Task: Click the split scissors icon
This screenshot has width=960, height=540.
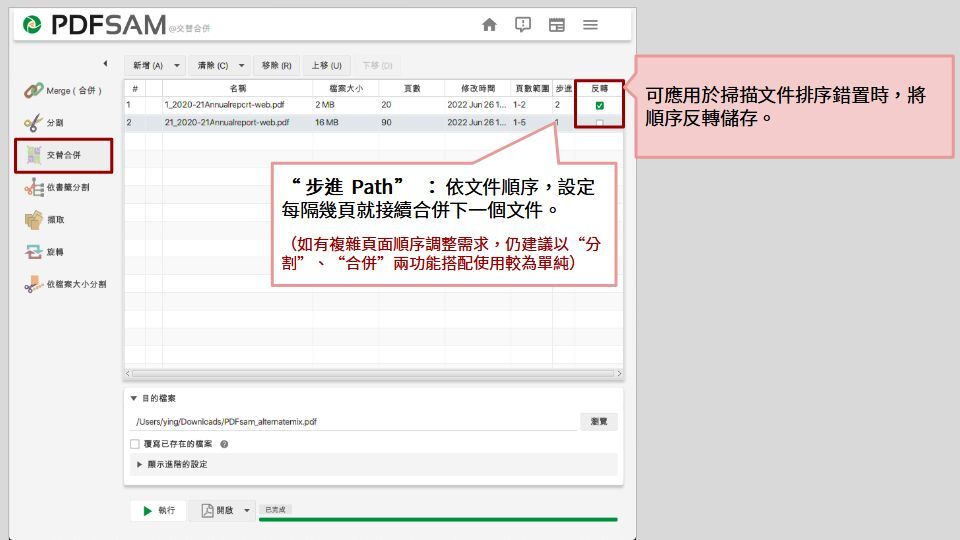Action: tap(33, 122)
